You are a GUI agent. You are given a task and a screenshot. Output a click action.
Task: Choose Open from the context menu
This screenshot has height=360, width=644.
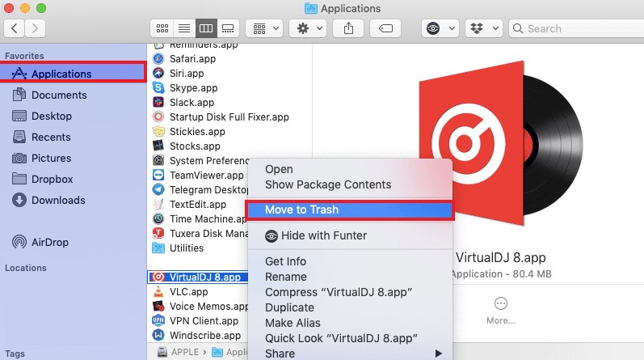coord(350,169)
